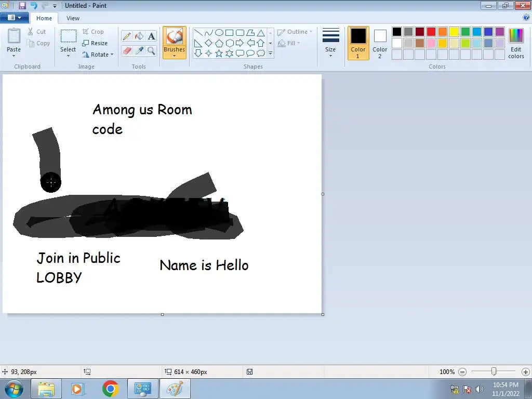Choose the Left arrow shape
This screenshot has height=399, width=532.
click(x=250, y=43)
